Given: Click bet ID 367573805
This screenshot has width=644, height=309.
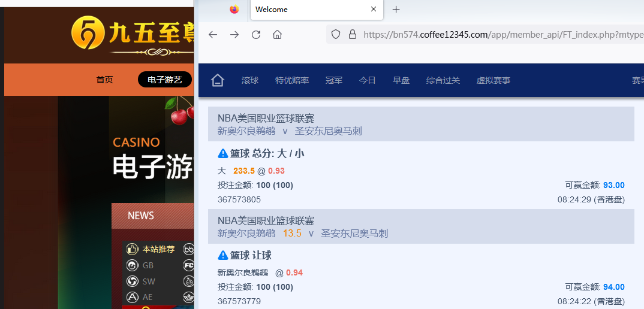Looking at the screenshot, I should click(239, 200).
